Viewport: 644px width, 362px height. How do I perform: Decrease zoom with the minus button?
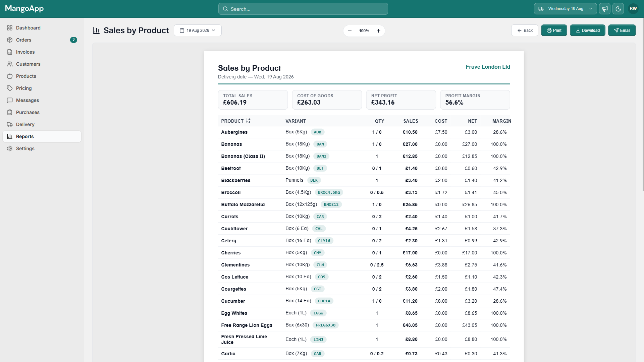(350, 31)
